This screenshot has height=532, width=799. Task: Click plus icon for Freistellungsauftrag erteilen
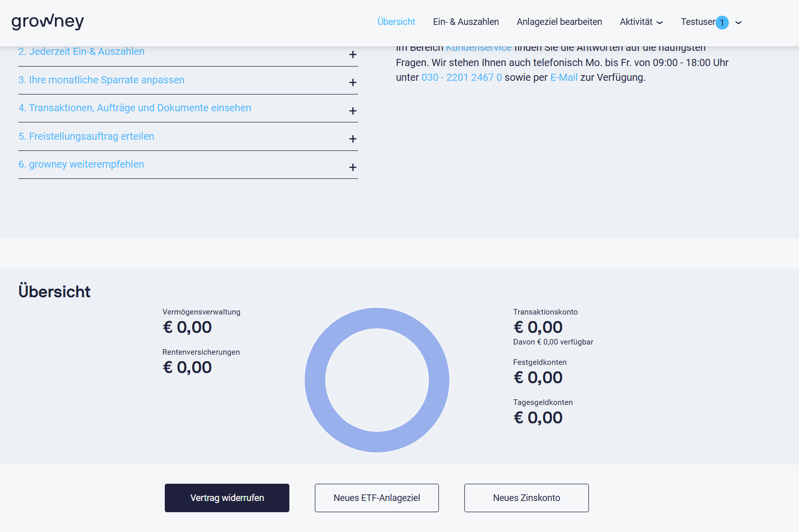click(353, 139)
